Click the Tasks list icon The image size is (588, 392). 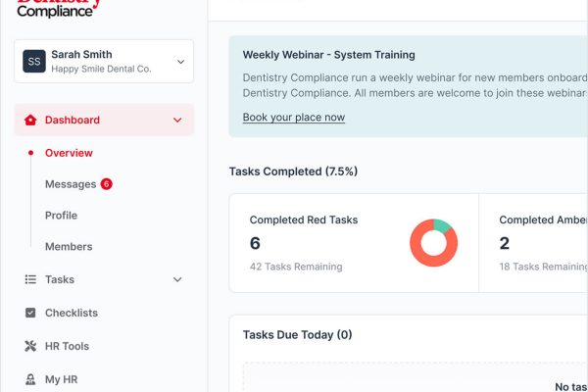coord(30,279)
